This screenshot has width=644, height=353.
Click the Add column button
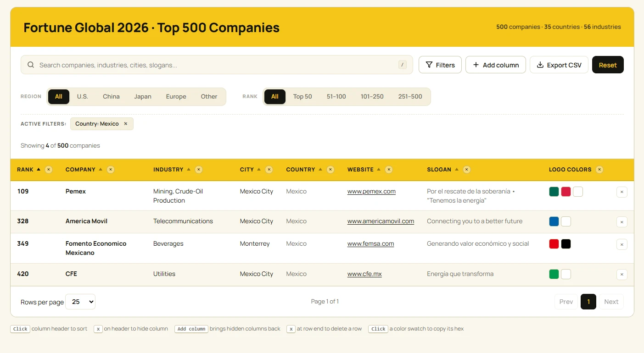[496, 65]
